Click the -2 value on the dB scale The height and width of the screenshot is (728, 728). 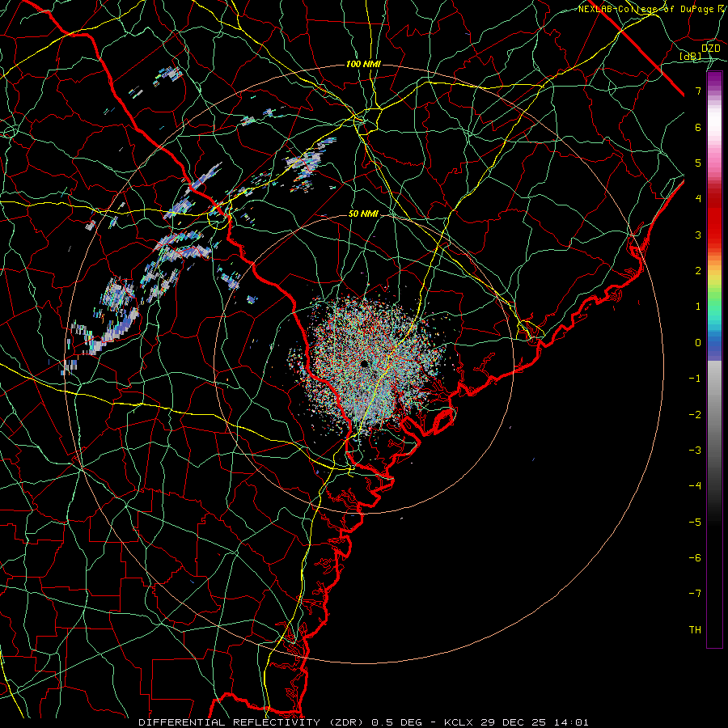click(x=695, y=415)
